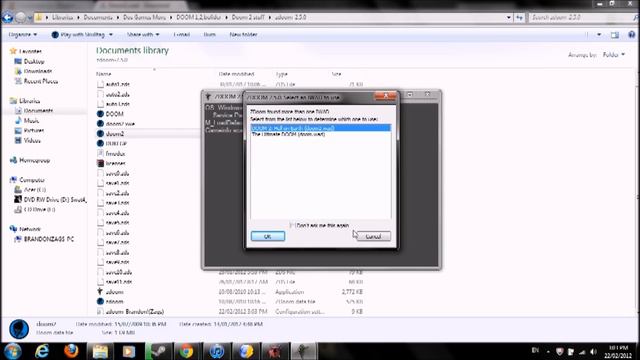This screenshot has width=640, height=360.
Task: Open Action Center flag in tray
Action: tap(571, 351)
